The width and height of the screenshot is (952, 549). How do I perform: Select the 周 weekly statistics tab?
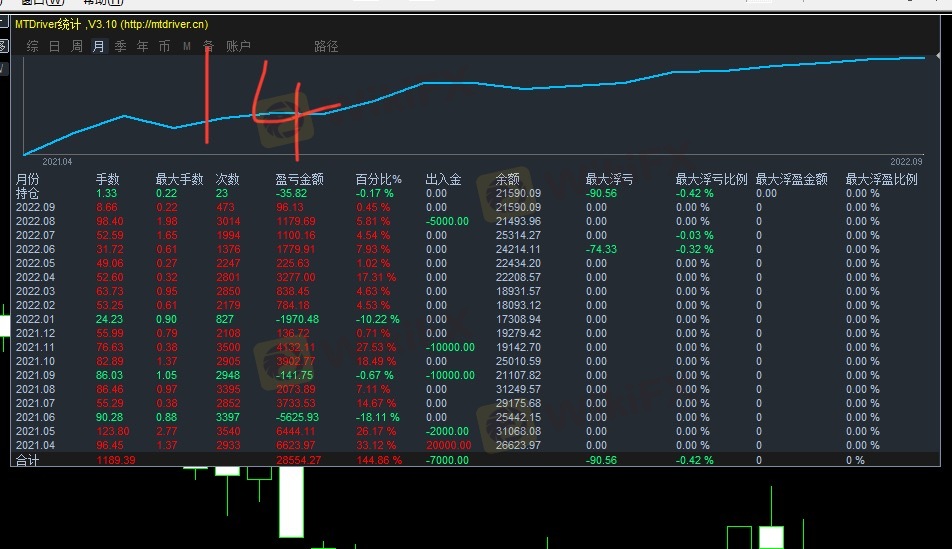click(x=77, y=46)
